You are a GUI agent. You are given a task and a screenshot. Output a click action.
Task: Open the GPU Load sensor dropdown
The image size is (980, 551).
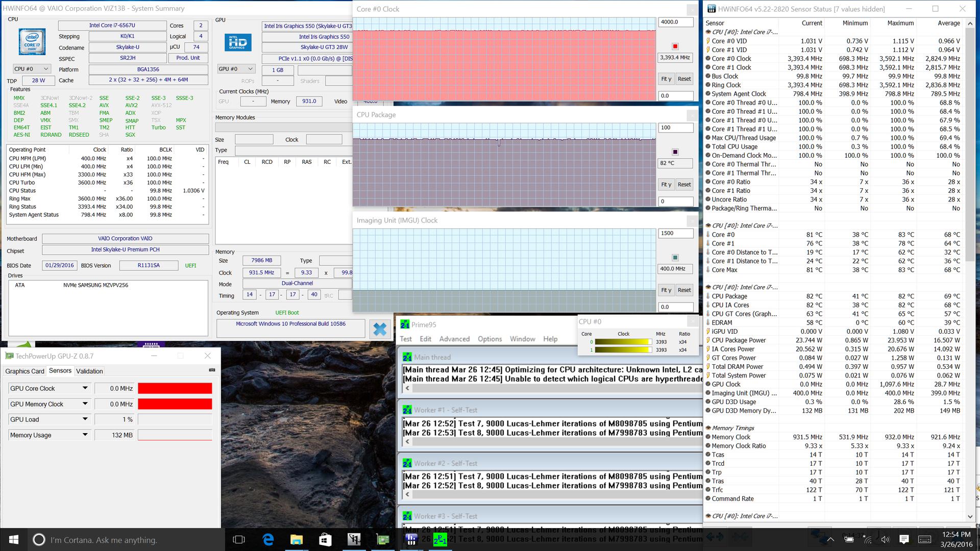(x=85, y=419)
